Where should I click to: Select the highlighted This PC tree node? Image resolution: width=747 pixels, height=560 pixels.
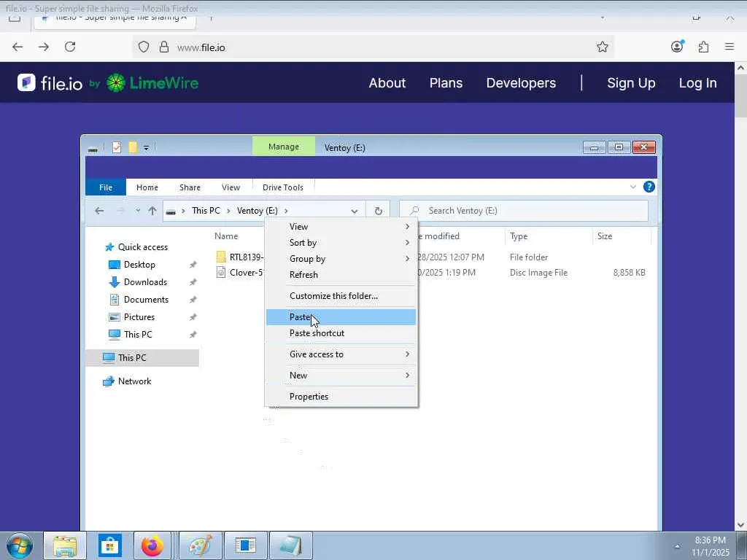point(142,357)
